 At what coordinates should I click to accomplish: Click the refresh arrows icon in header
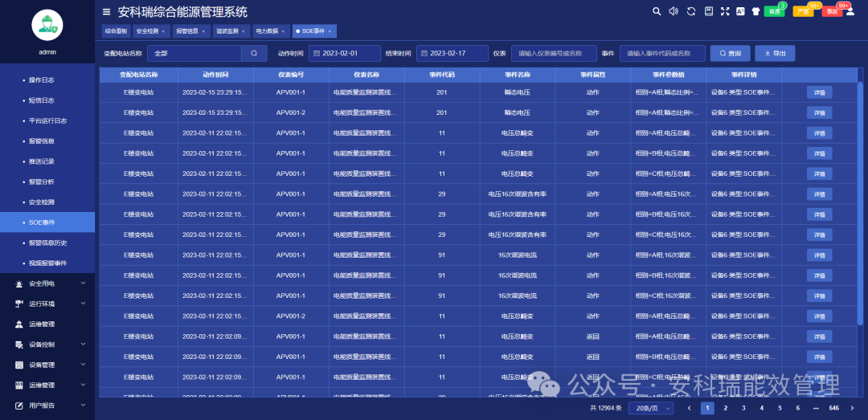pos(691,11)
